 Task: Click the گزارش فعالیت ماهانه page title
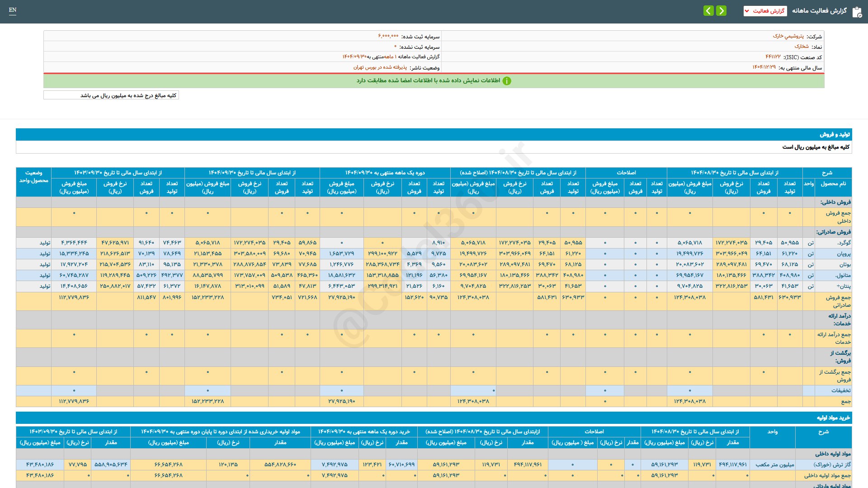[x=819, y=11]
